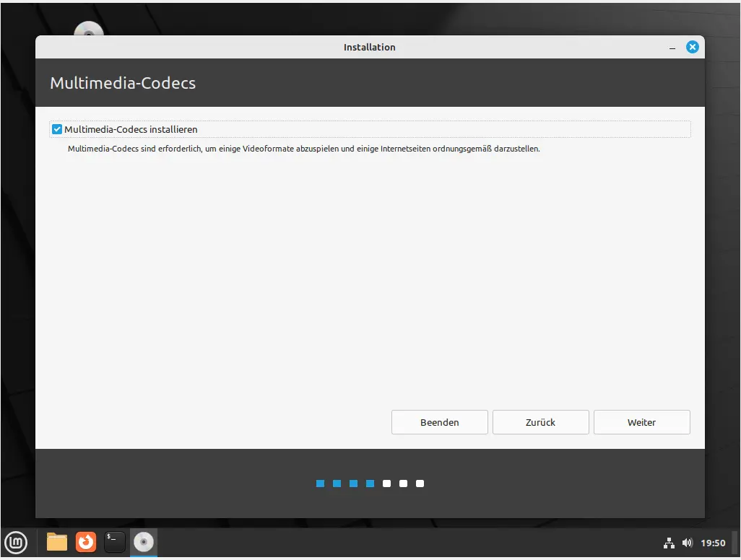
Task: Close the Installation window
Action: (x=692, y=47)
